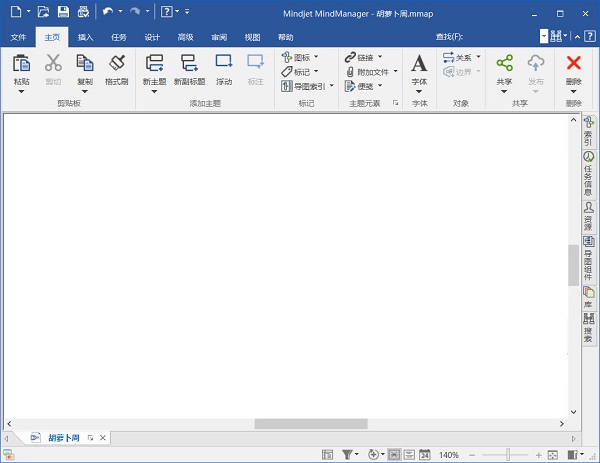The image size is (600, 463).
Task: Open the Resources (资源) side panel
Action: point(588,217)
